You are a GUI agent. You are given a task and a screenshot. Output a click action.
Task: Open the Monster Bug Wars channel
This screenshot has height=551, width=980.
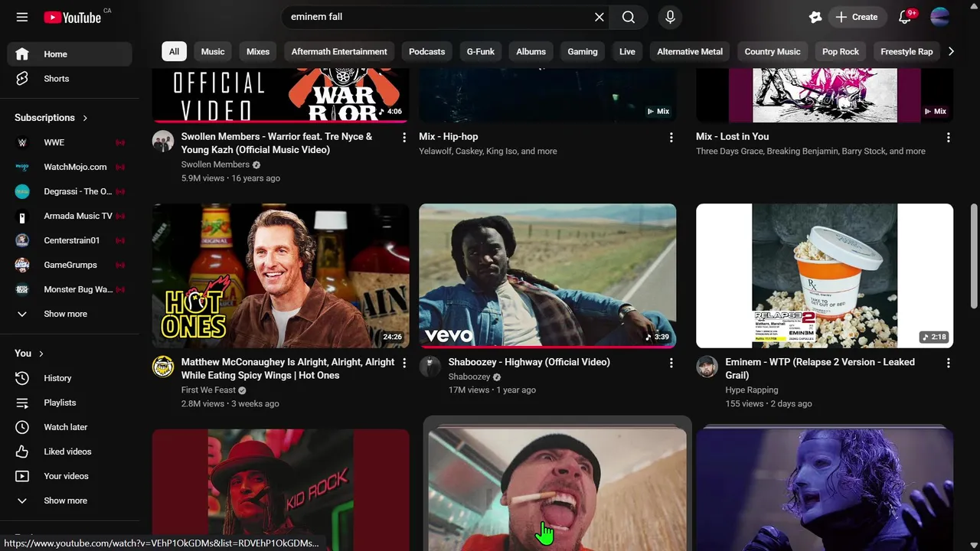click(70, 289)
